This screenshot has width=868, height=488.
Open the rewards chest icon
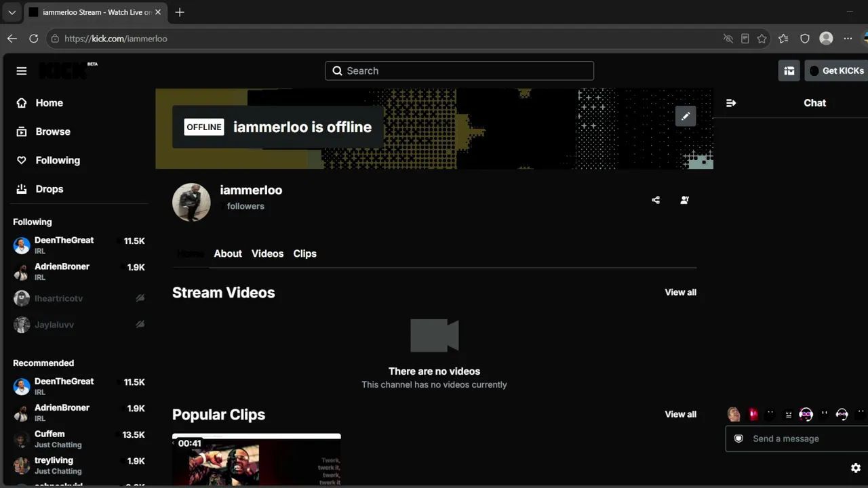click(789, 70)
